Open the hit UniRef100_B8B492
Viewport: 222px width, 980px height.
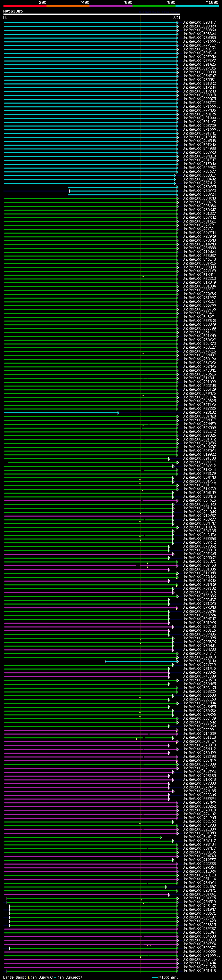[x=199, y=179]
